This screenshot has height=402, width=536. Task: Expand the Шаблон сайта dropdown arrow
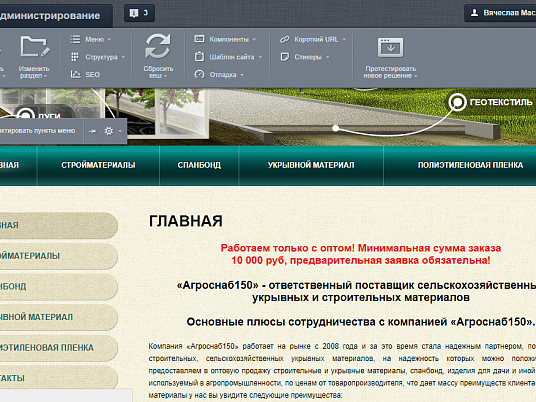tap(260, 57)
